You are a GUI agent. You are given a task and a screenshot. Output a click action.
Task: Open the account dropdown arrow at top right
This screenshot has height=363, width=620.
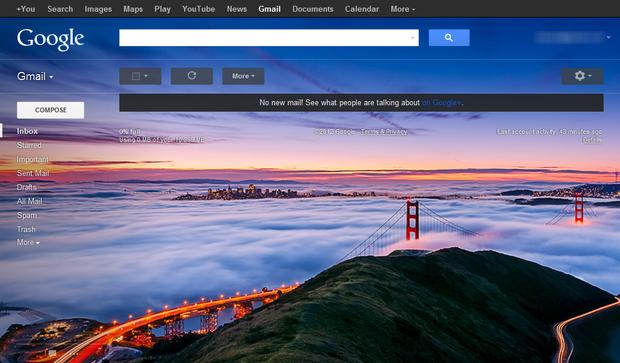point(609,37)
